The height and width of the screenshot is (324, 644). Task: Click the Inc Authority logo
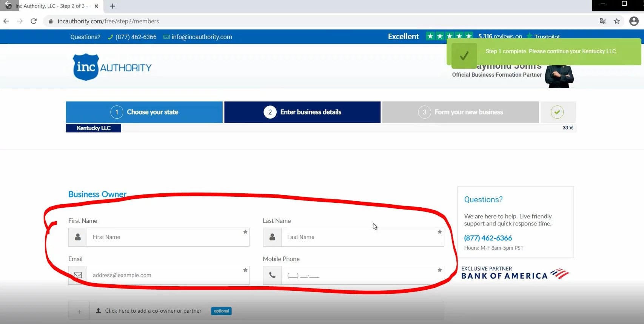click(112, 68)
